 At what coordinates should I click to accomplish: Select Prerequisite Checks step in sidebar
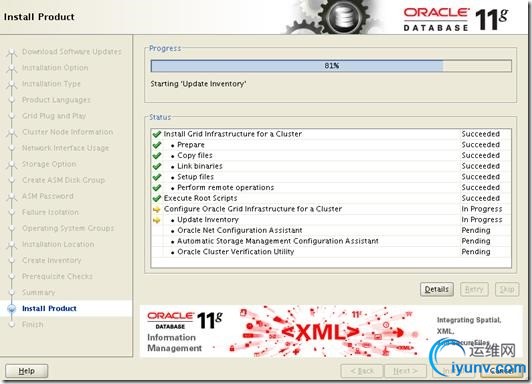57,276
